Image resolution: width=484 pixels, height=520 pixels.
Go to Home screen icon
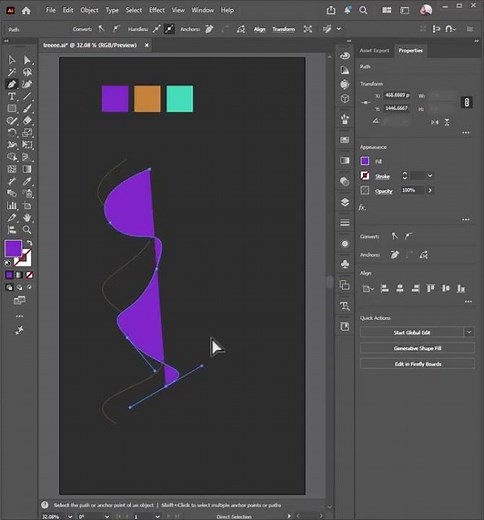tap(26, 10)
